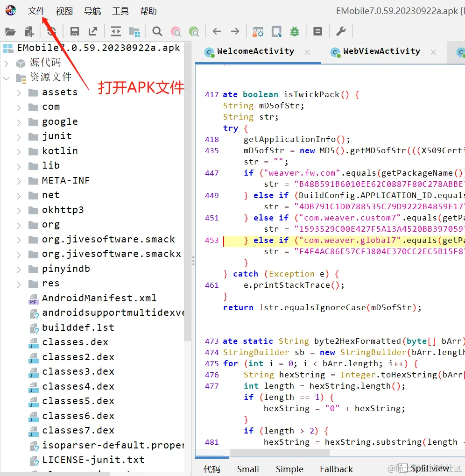Select isoparser-default.properties file

point(113,445)
